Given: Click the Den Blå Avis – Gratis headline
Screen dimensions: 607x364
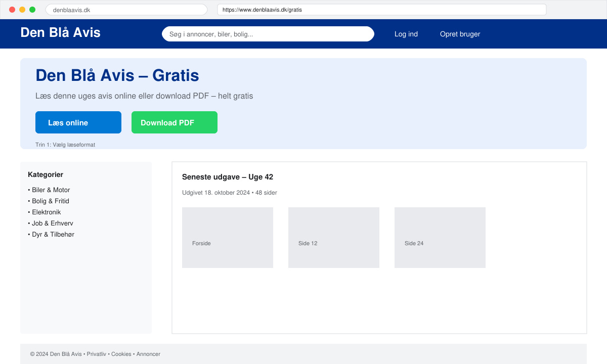Looking at the screenshot, I should coord(117,75).
